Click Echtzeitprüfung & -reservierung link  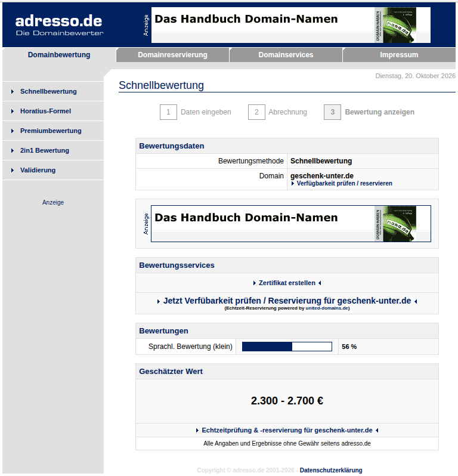[287, 430]
